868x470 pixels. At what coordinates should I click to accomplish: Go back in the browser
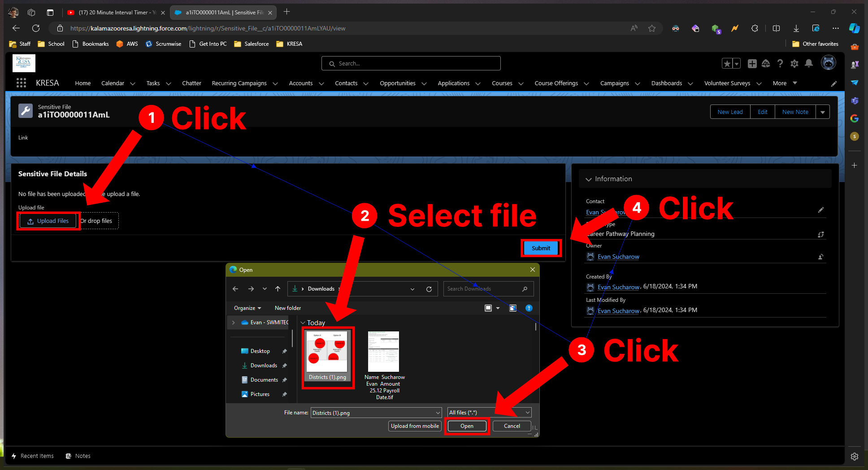16,28
